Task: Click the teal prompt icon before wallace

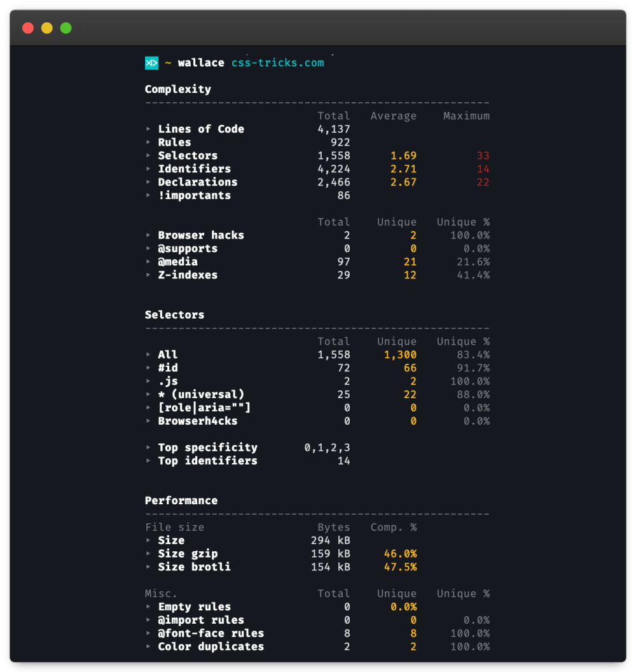Action: pyautogui.click(x=151, y=63)
